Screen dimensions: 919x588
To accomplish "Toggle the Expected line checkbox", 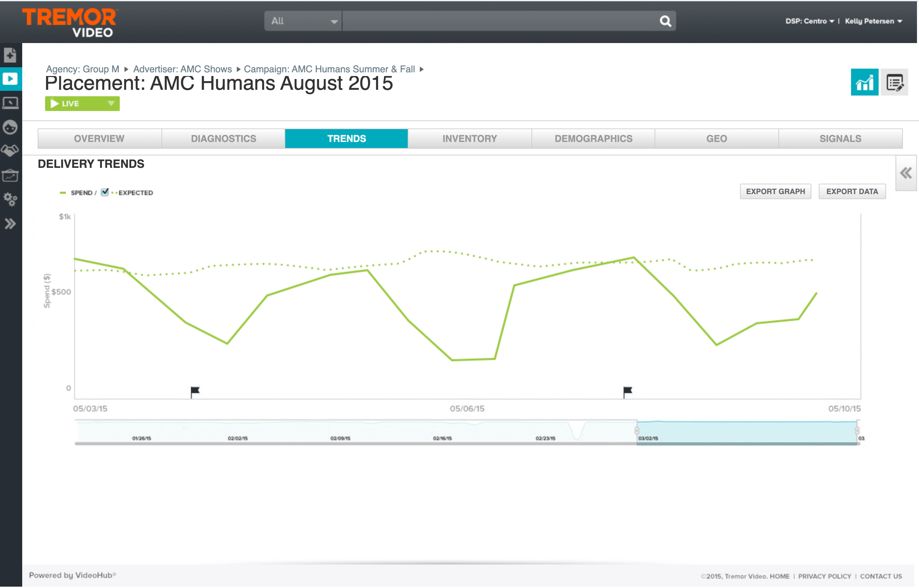I will point(105,192).
